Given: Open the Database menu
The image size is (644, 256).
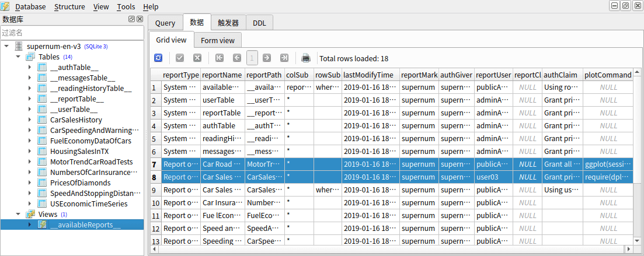Looking at the screenshot, I should point(30,6).
